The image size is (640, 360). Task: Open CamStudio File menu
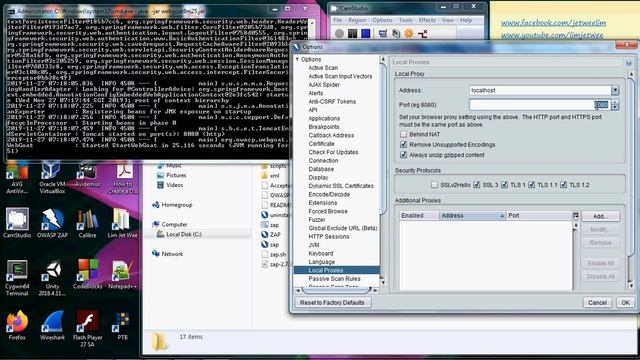point(338,20)
